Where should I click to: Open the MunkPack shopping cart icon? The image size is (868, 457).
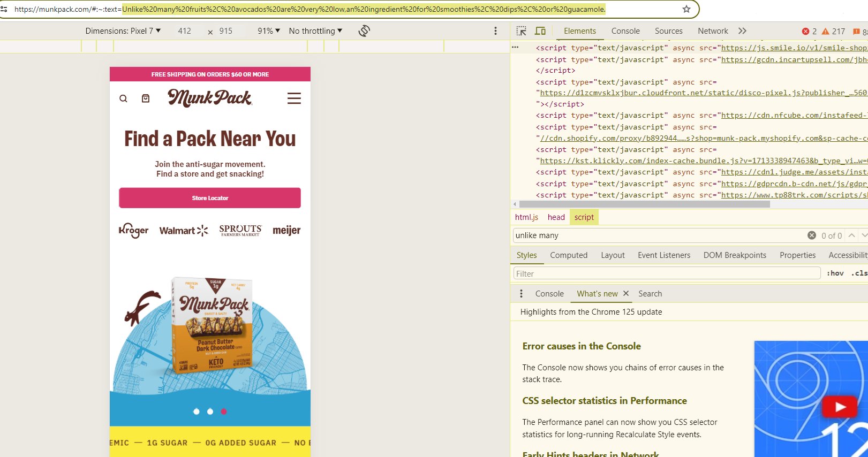point(146,98)
